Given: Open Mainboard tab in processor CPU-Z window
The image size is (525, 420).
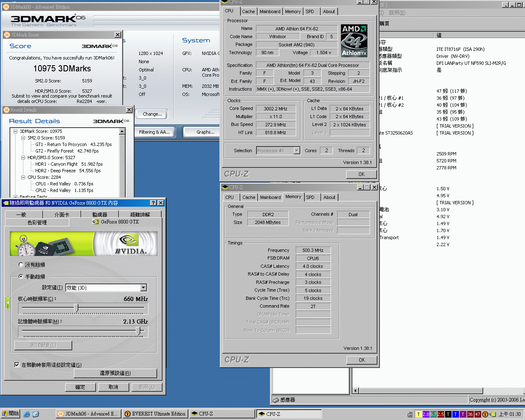Looking at the screenshot, I should (x=270, y=11).
